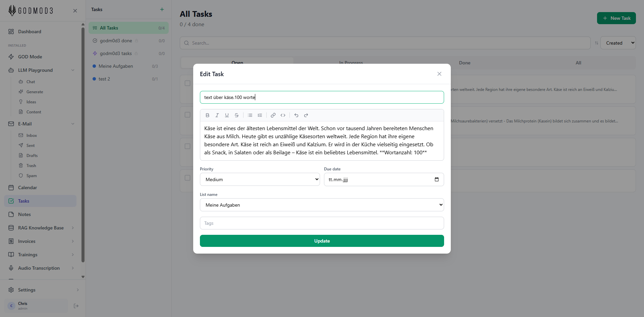Viewport: 644px width, 317px height.
Task: Toggle bold formatting in editor toolbar
Action: [x=207, y=115]
